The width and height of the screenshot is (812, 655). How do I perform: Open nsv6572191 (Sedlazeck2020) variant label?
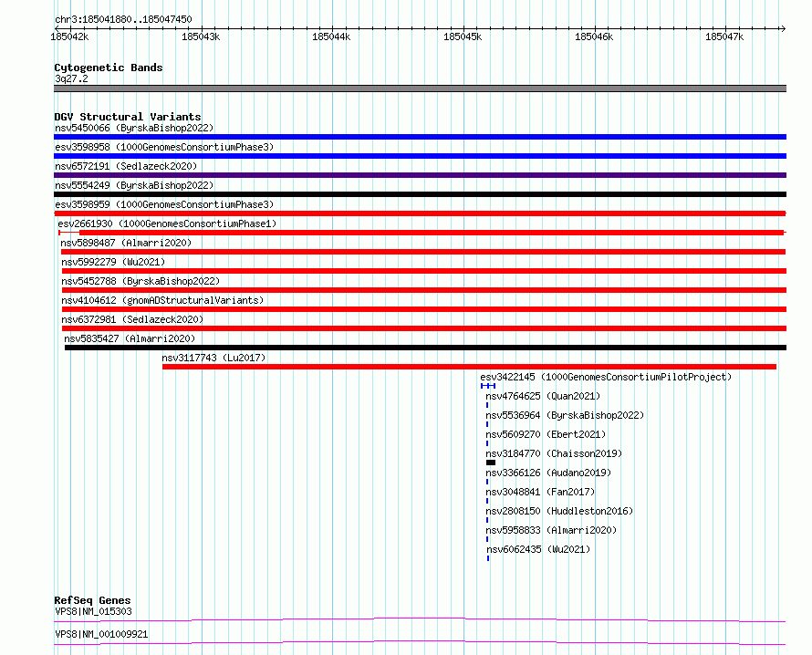coord(126,166)
